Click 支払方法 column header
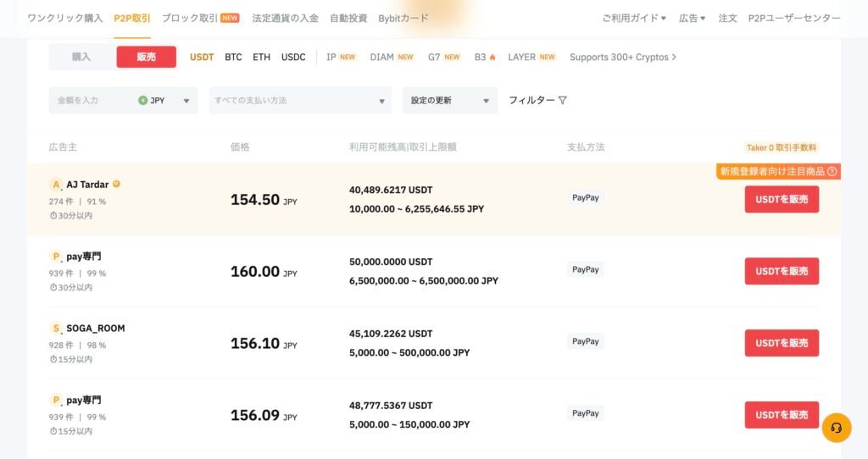The image size is (868, 459). pos(586,147)
